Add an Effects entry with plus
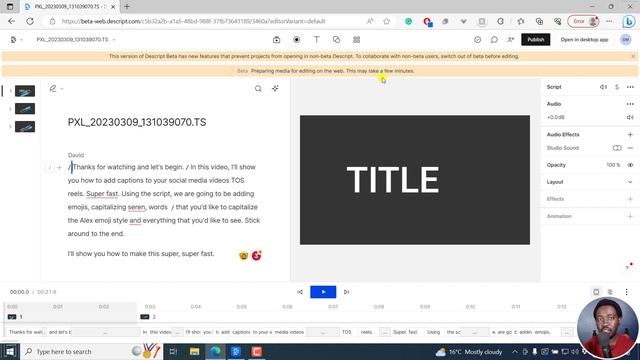The width and height of the screenshot is (640, 360). pyautogui.click(x=630, y=199)
